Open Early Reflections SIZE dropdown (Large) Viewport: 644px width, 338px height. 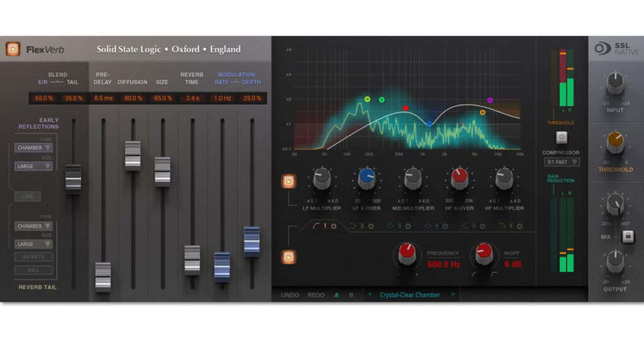coord(33,166)
